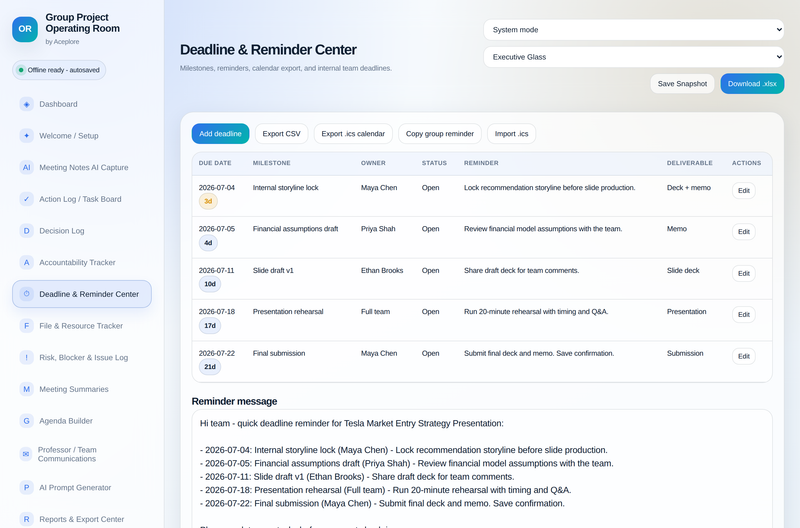This screenshot has width=800, height=528.
Task: Click the Save Snapshot button
Action: point(682,84)
